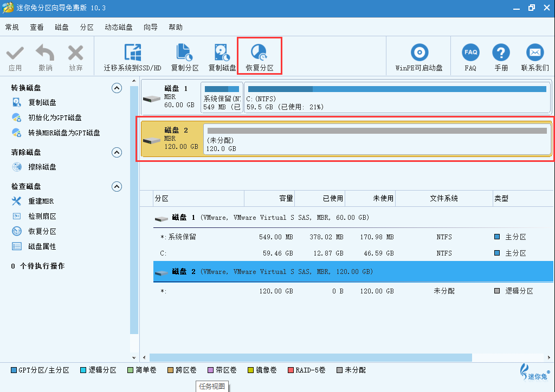Click the Disk 1 drive icon in disk map
The height and width of the screenshot is (392, 555).
(152, 99)
